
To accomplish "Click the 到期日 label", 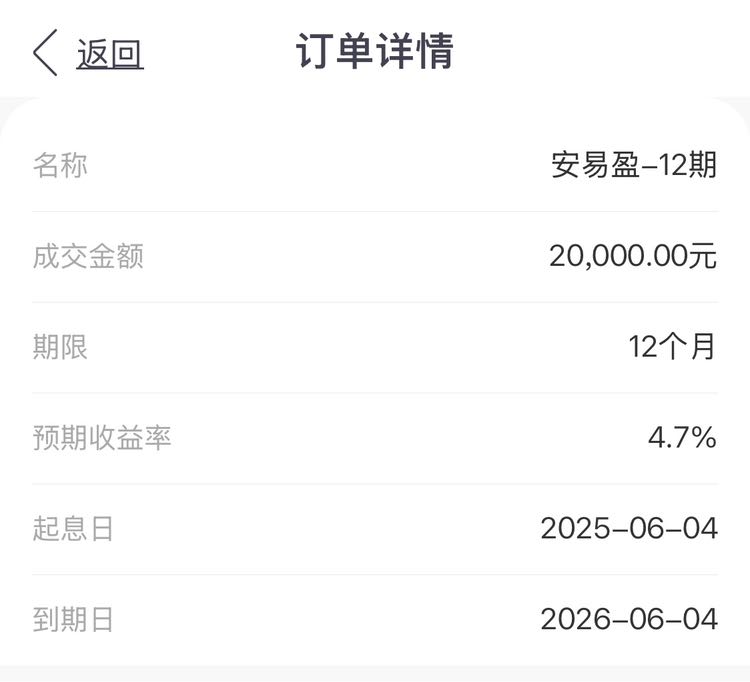I will point(73,619).
